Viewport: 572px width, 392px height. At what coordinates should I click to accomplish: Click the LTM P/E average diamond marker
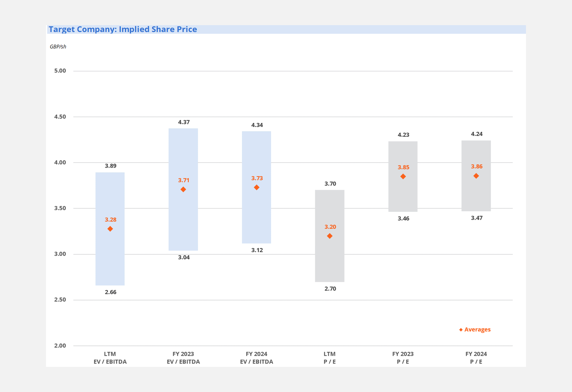click(x=330, y=236)
